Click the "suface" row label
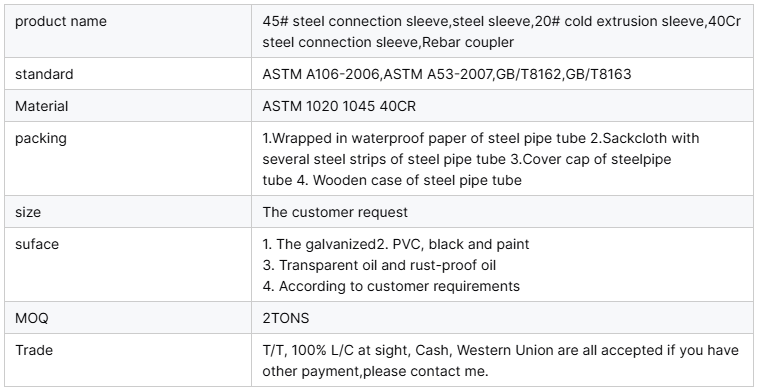The image size is (759, 391). coord(37,244)
